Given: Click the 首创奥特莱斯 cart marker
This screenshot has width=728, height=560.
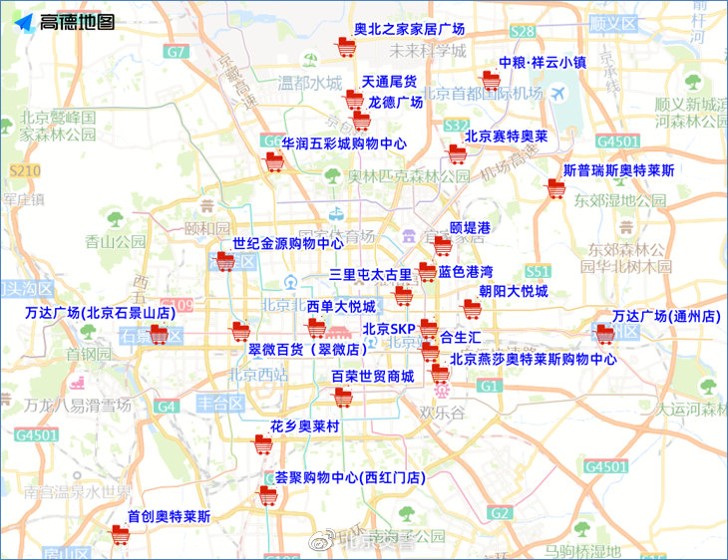Looking at the screenshot, I should [120, 534].
